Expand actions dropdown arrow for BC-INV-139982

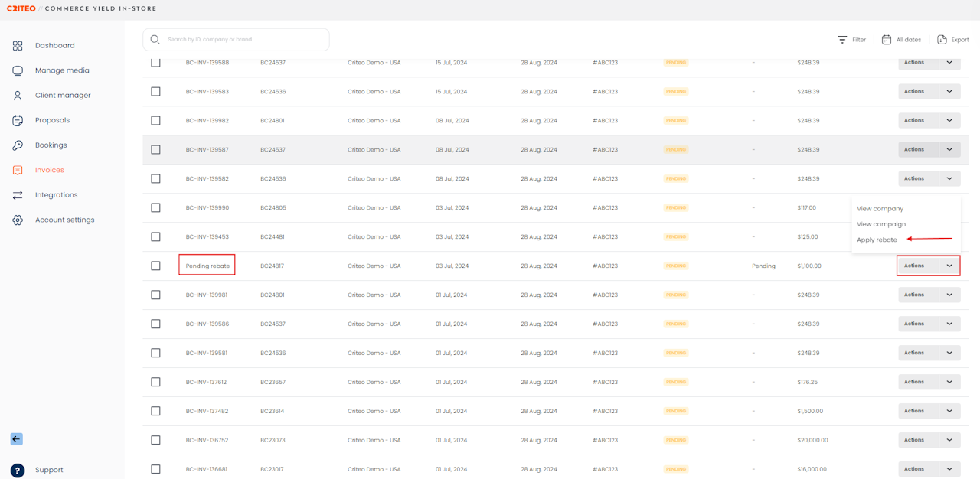coord(949,121)
